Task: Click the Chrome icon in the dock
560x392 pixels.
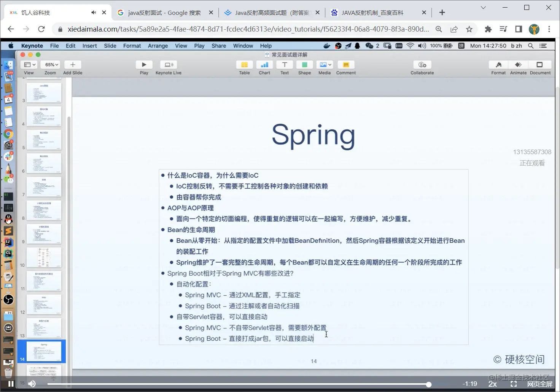Action: coord(8,134)
